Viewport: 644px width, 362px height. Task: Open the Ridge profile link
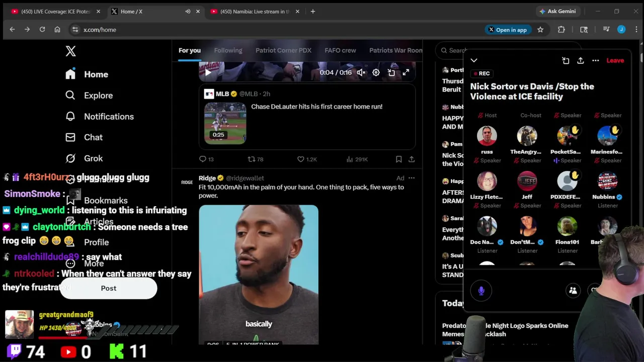(207, 178)
